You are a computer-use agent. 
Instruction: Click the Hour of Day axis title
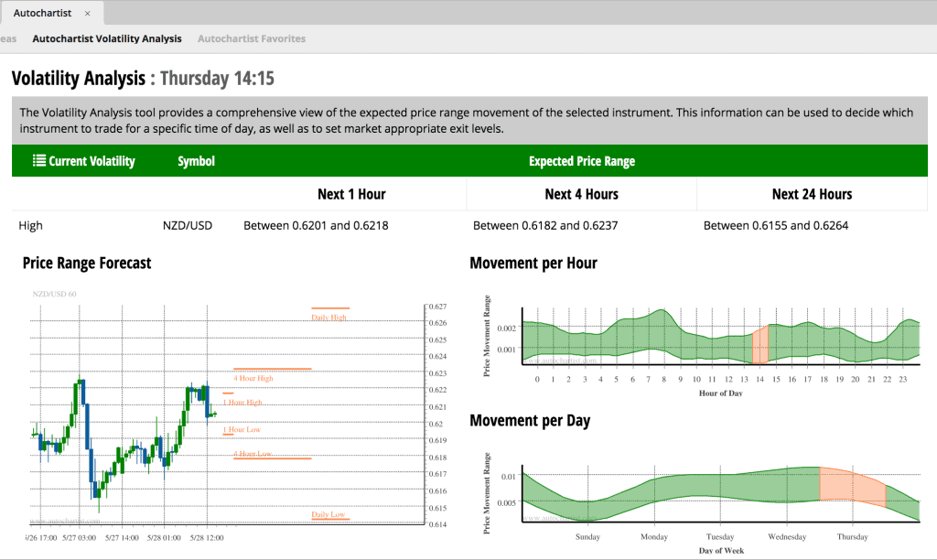[721, 393]
